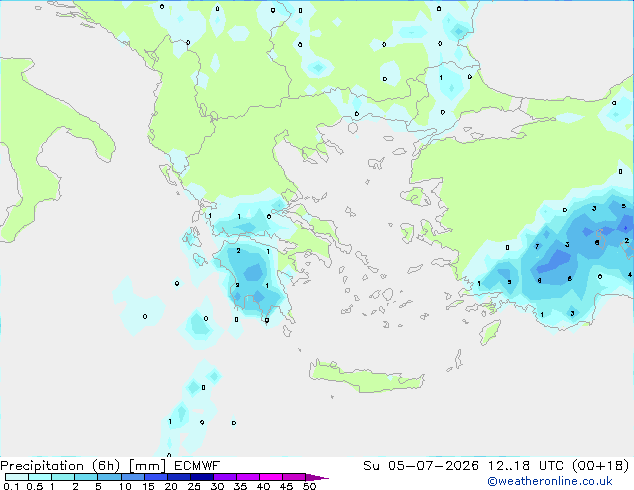Click the word "Precipitation" in the title
634x490 pixels.
point(42,466)
